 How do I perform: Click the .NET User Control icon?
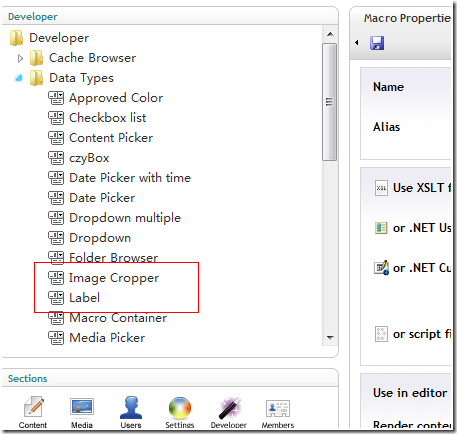point(381,228)
